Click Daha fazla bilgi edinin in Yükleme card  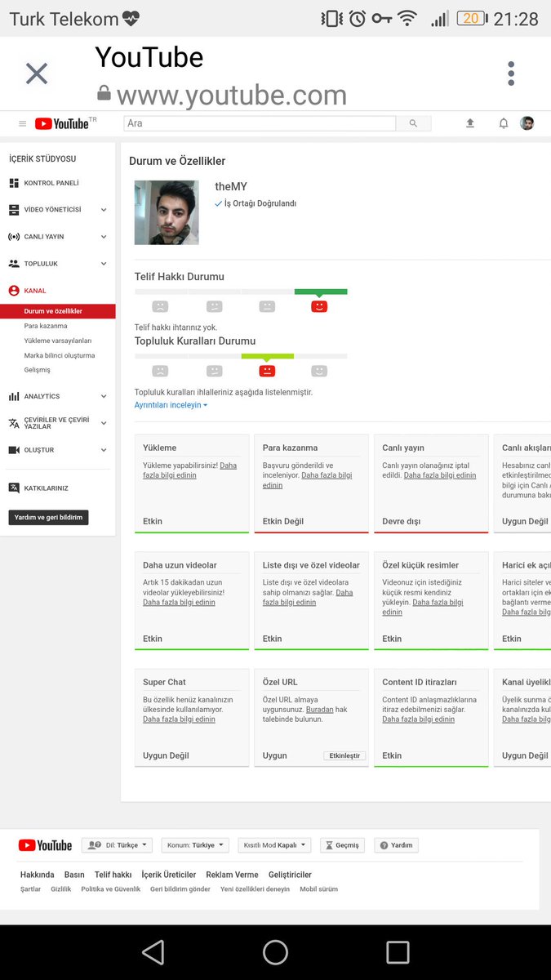190,470
